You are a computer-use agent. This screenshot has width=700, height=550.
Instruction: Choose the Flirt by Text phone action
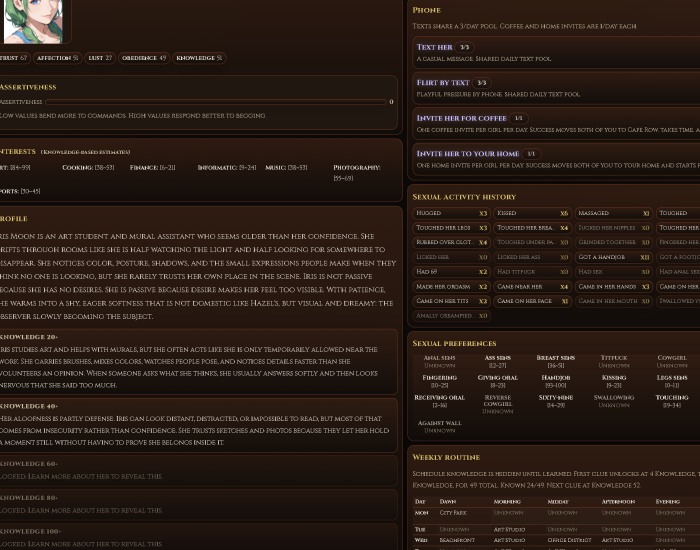click(x=556, y=88)
